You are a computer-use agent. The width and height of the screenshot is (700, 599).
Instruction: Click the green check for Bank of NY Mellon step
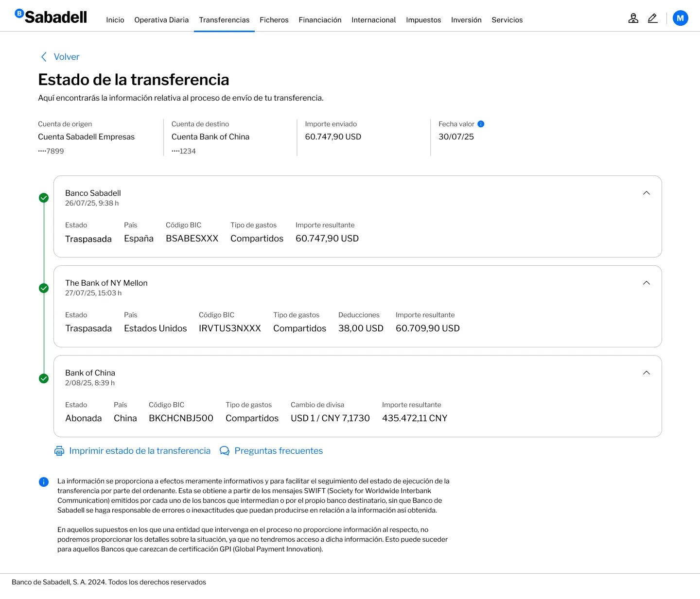(x=44, y=288)
